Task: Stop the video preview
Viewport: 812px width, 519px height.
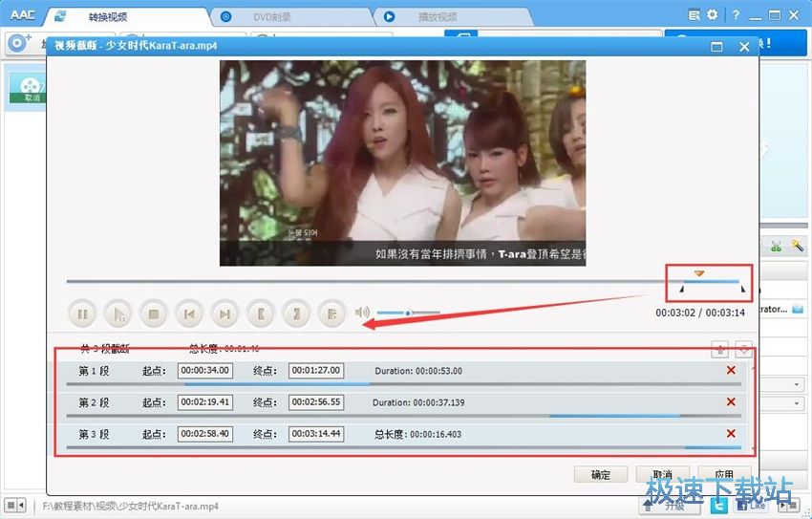Action: click(x=154, y=314)
